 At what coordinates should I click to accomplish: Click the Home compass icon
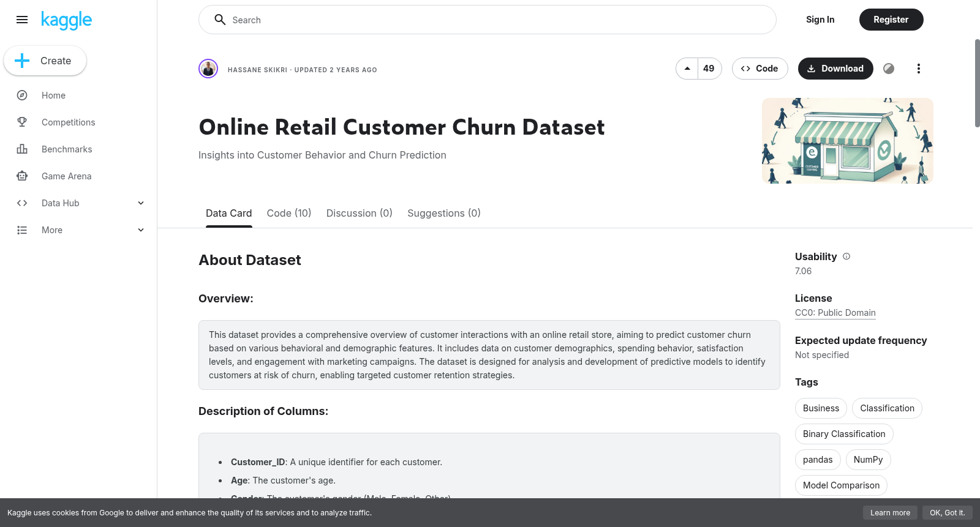(22, 95)
